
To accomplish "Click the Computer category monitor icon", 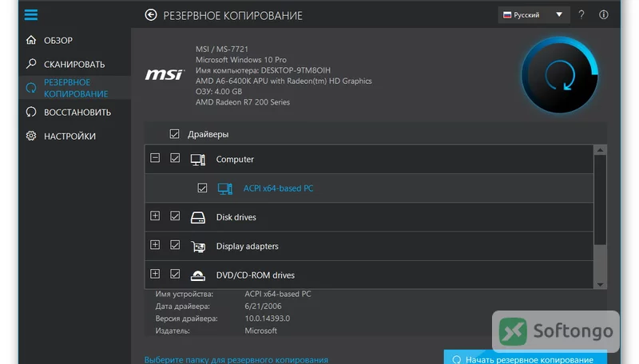I will [x=198, y=160].
